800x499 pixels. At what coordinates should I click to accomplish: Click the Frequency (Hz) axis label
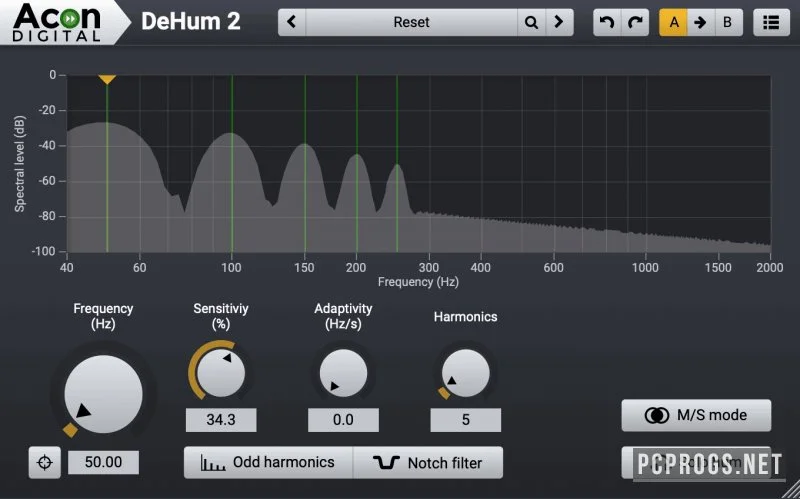(x=418, y=282)
